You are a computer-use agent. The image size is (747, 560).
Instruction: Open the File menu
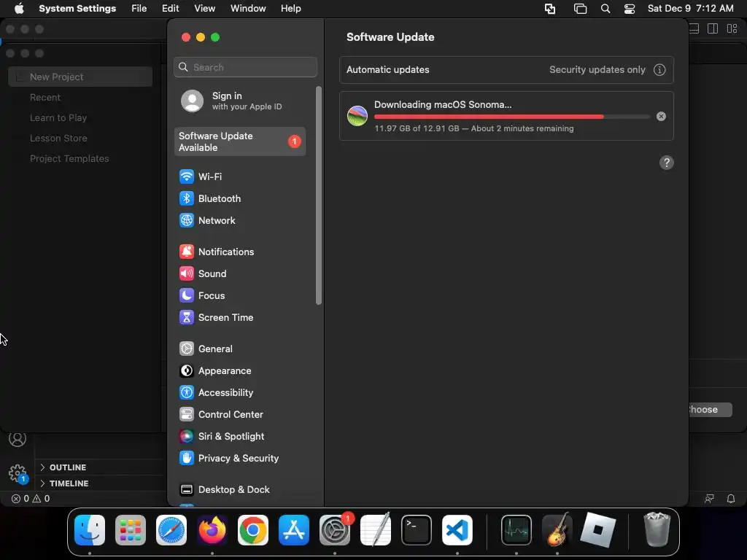(x=139, y=9)
